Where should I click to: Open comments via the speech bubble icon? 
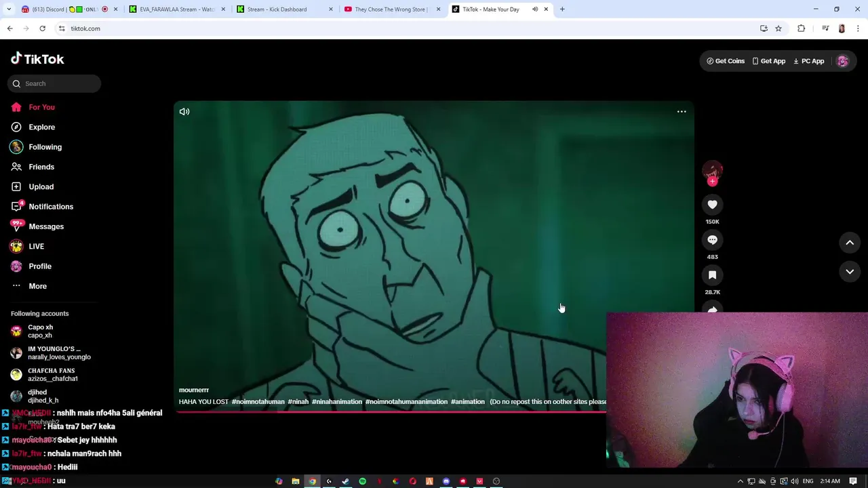[712, 240]
